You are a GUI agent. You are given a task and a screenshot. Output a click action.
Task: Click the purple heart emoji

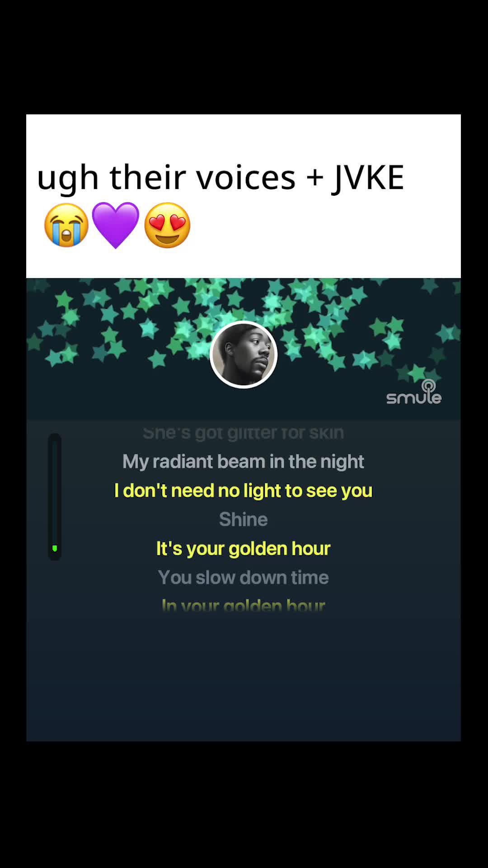116,225
